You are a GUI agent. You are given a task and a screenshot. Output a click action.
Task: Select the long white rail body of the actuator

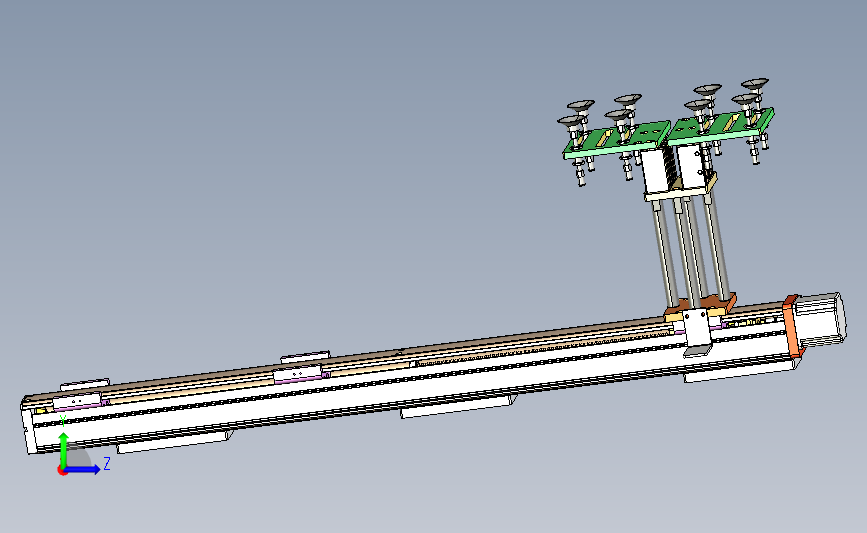coord(409,387)
